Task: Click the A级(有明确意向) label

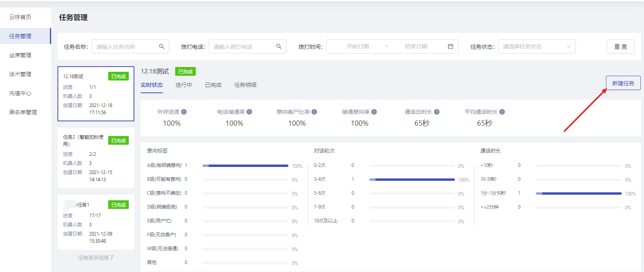Action: pos(164,165)
